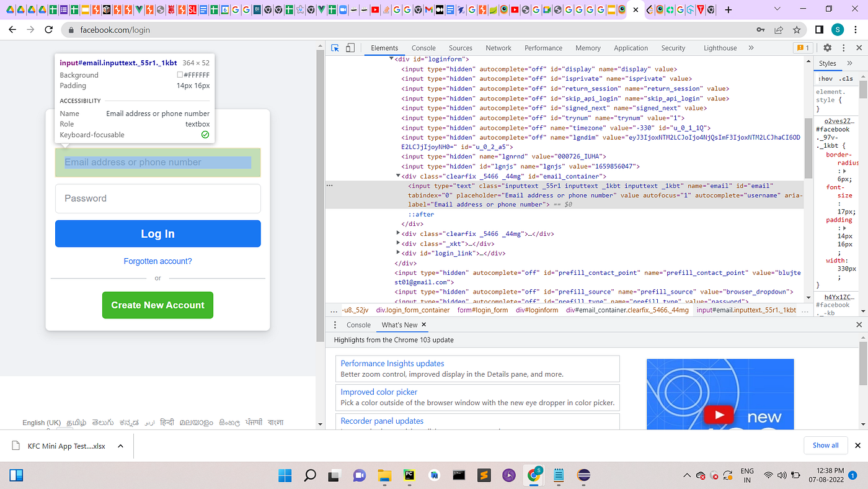This screenshot has height=489, width=868.
Task: Switch to the Network panel tab
Action: [x=498, y=48]
